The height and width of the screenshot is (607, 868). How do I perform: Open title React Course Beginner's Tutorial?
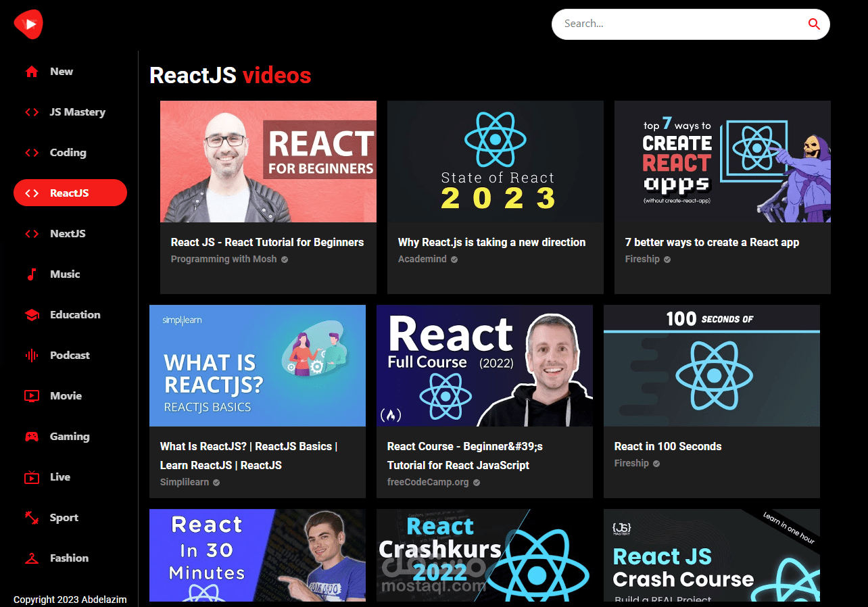pos(465,456)
